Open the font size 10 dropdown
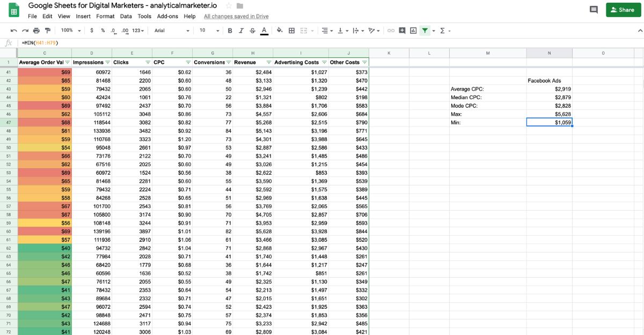The width and height of the screenshot is (644, 335). 209,31
